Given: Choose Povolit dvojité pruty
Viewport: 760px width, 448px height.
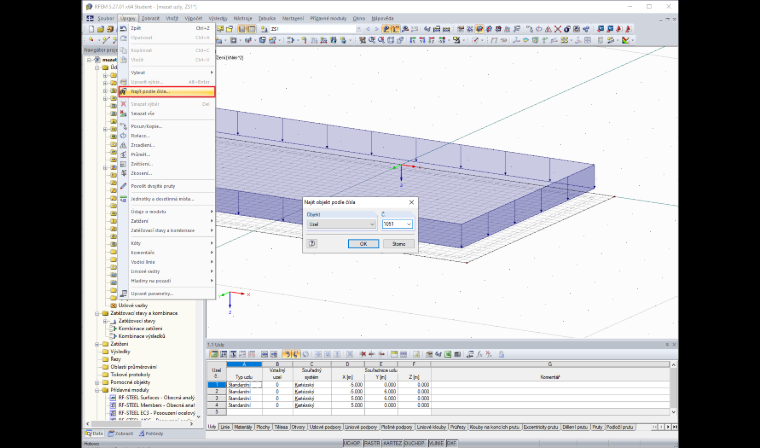Looking at the screenshot, I should click(x=167, y=186).
